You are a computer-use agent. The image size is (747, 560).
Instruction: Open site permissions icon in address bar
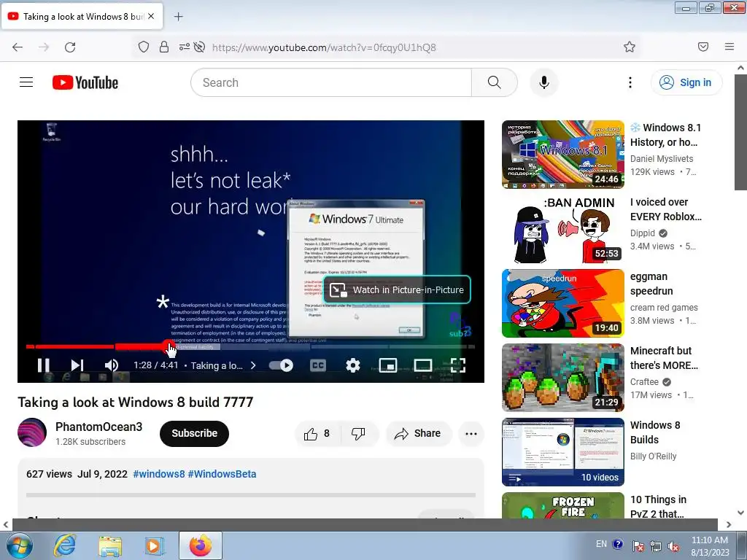pos(185,47)
